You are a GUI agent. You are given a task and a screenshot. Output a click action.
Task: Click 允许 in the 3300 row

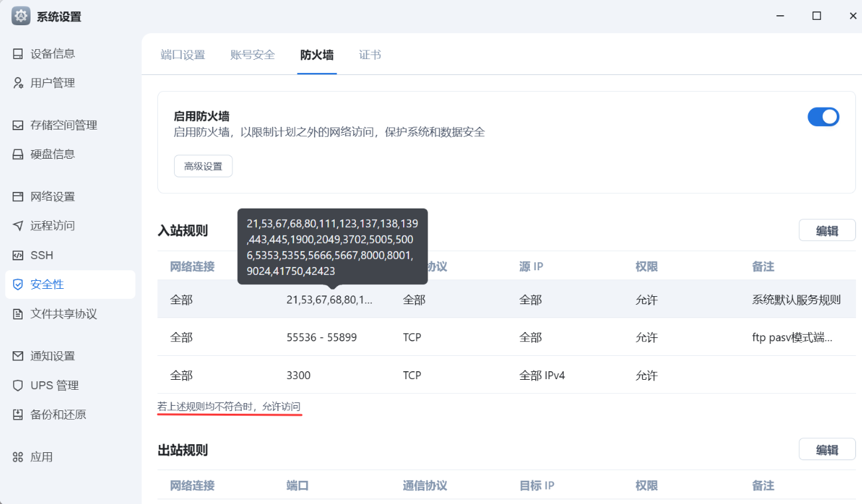(646, 375)
